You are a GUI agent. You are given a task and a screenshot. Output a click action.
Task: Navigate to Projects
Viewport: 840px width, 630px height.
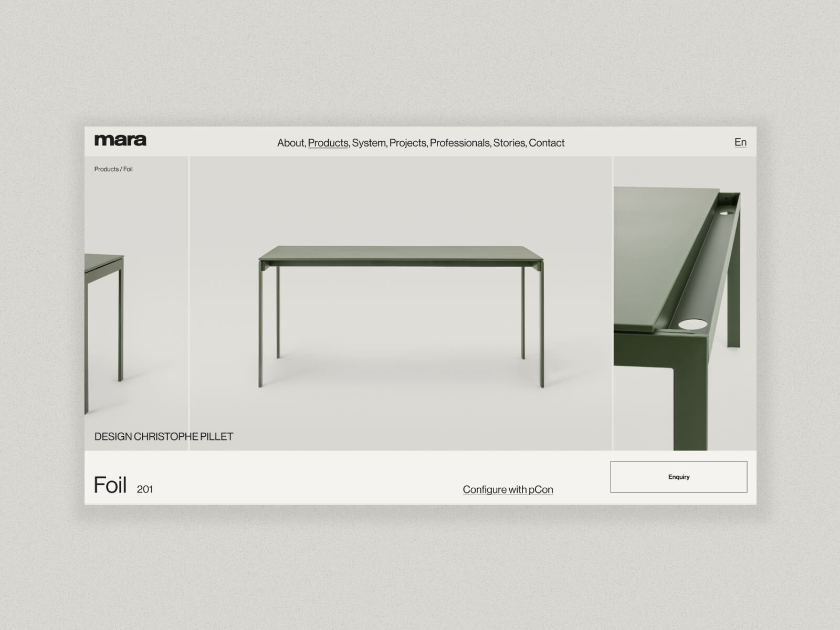point(409,143)
